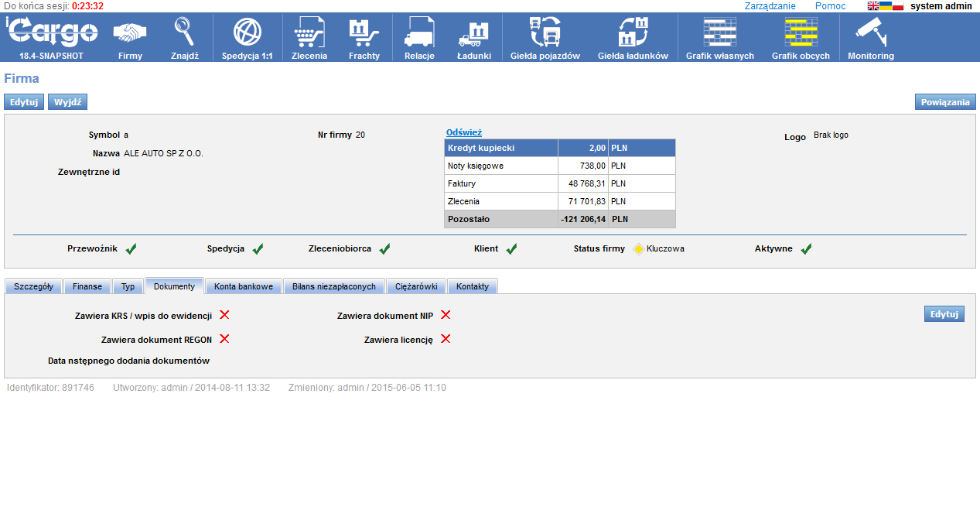
Task: Open the Konta bankowe tab
Action: coord(244,286)
